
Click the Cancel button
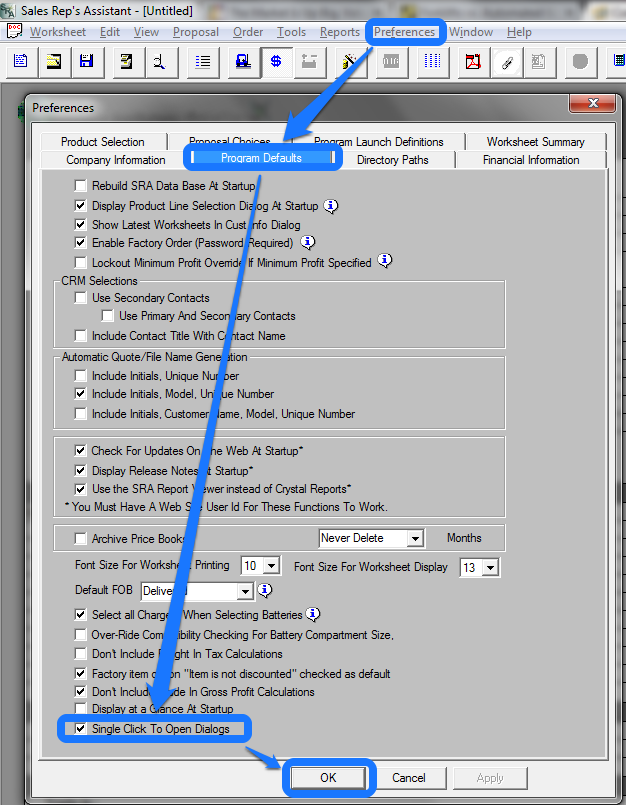409,778
